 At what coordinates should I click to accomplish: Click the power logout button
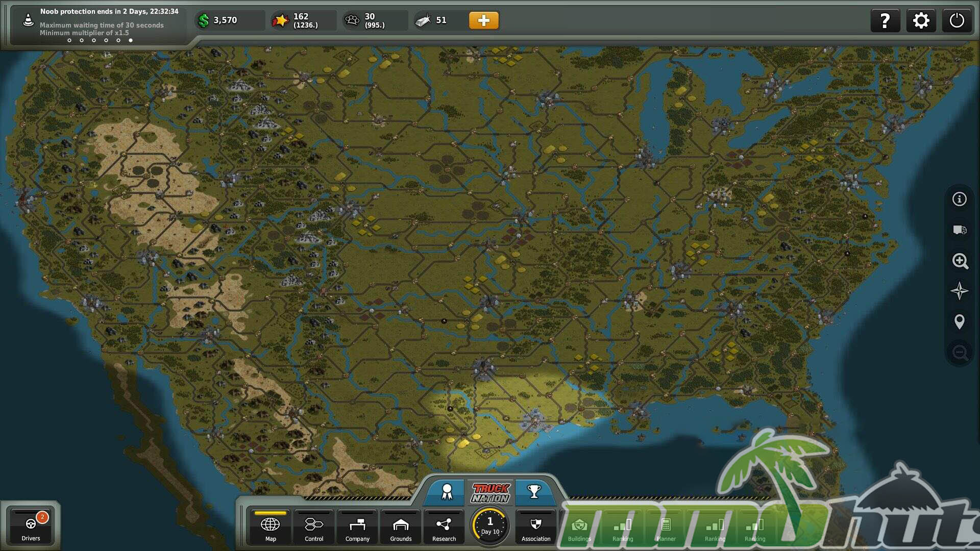(x=957, y=21)
